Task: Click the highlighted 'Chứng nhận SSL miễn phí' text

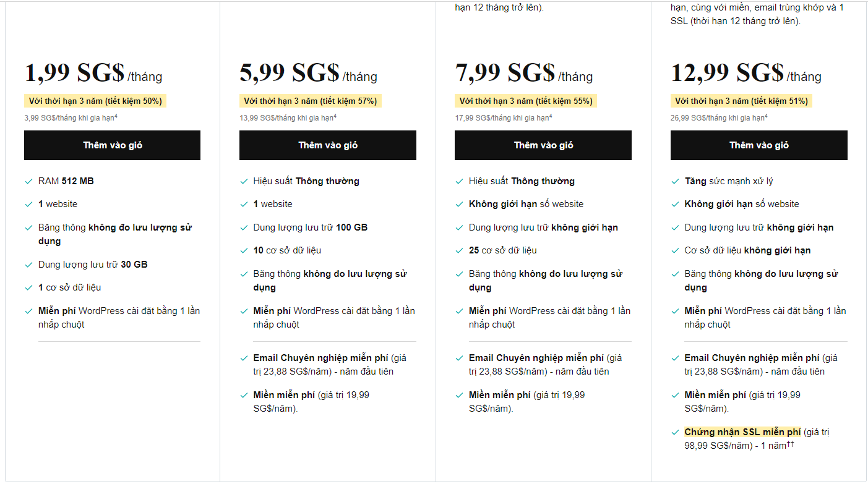Action: [x=742, y=432]
